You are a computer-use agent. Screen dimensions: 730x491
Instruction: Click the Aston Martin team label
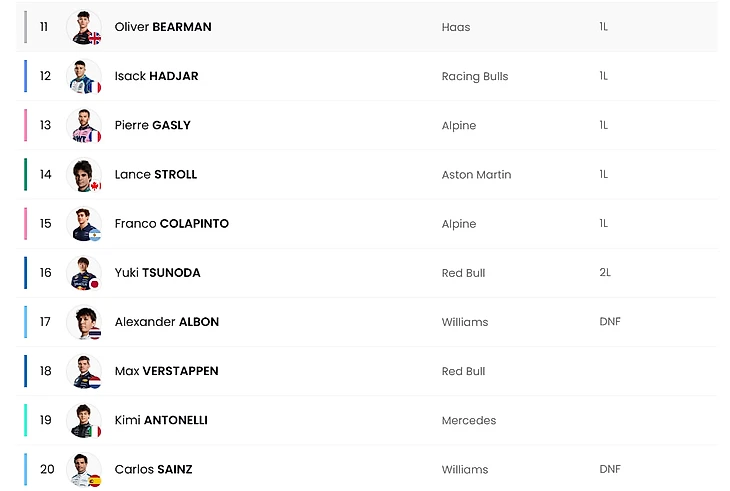[x=476, y=174]
